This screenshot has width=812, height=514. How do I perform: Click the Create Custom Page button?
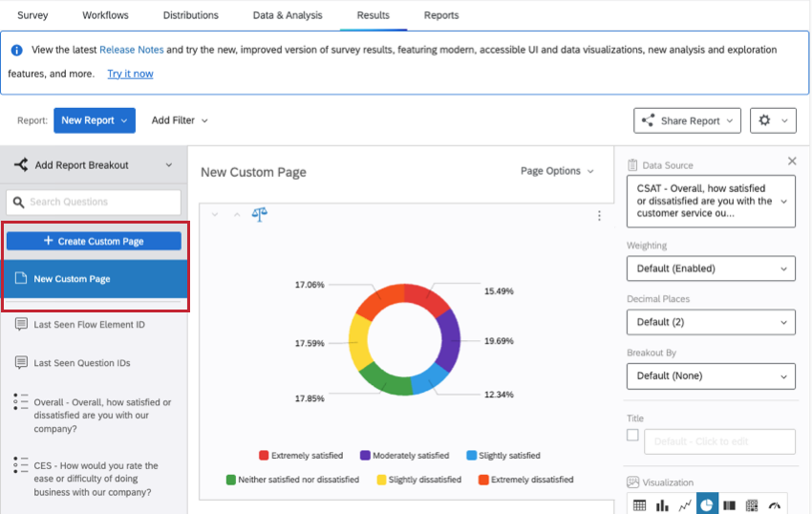tap(94, 241)
